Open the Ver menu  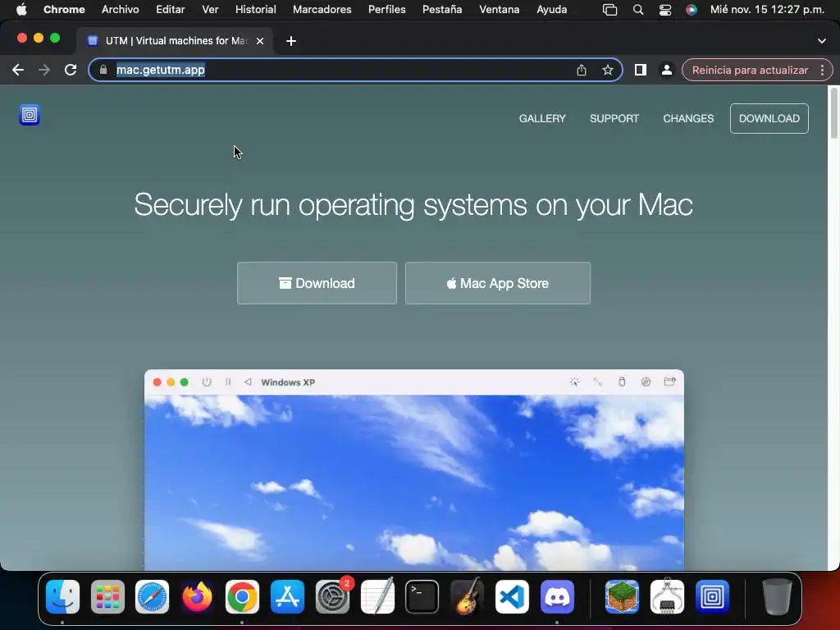click(210, 9)
